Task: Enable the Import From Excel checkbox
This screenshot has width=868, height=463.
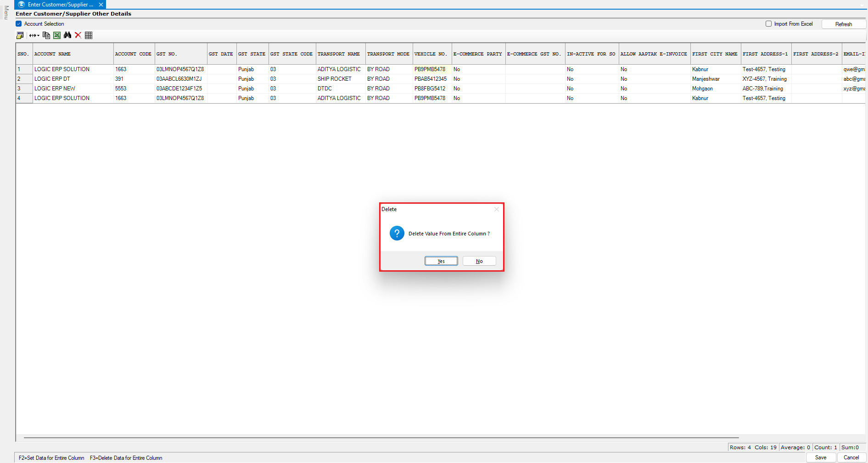Action: pyautogui.click(x=768, y=24)
